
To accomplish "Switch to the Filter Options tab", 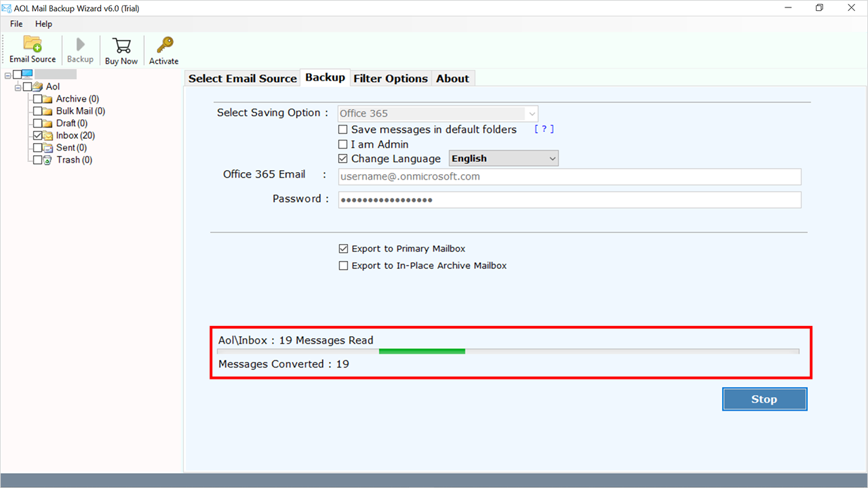I will click(x=391, y=79).
